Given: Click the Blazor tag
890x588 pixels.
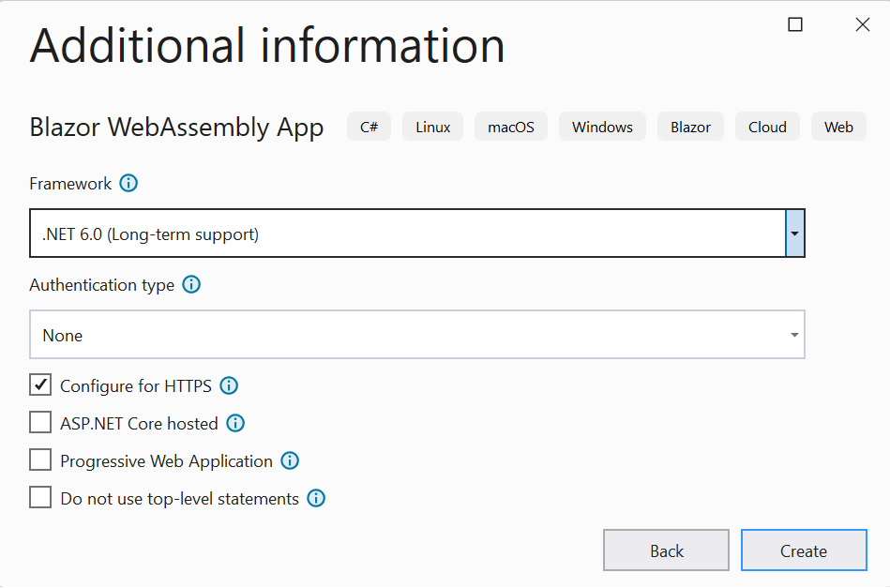Looking at the screenshot, I should pos(690,127).
